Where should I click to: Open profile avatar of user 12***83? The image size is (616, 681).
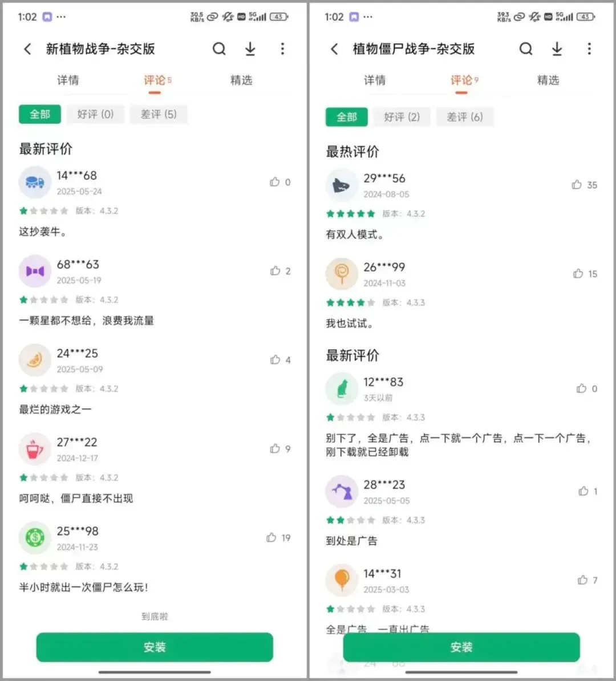click(x=341, y=388)
